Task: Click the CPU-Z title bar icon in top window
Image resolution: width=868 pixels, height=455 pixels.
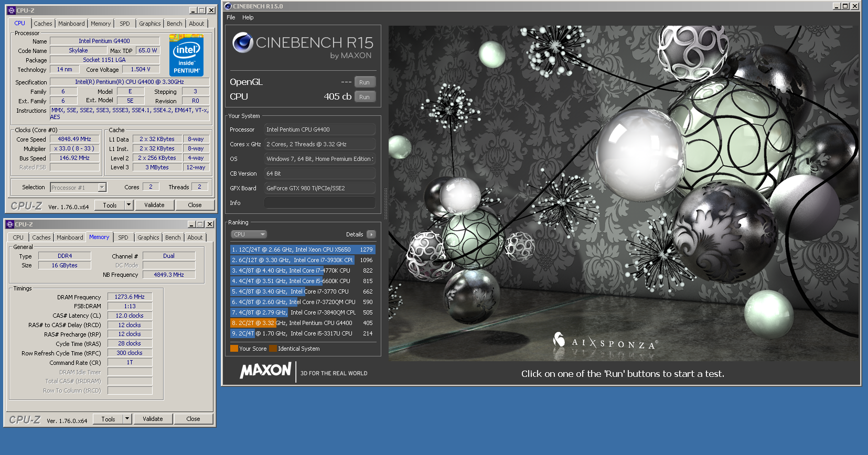Action: pos(12,10)
